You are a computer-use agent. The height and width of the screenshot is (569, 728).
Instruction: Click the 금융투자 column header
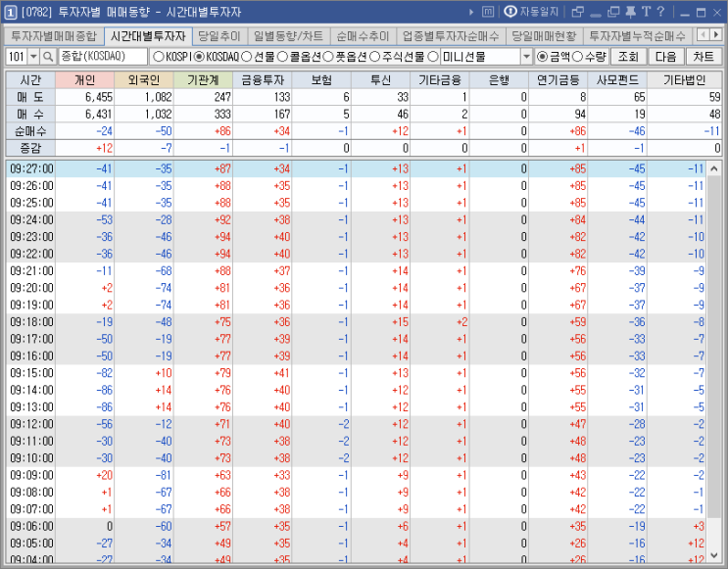pyautogui.click(x=263, y=80)
